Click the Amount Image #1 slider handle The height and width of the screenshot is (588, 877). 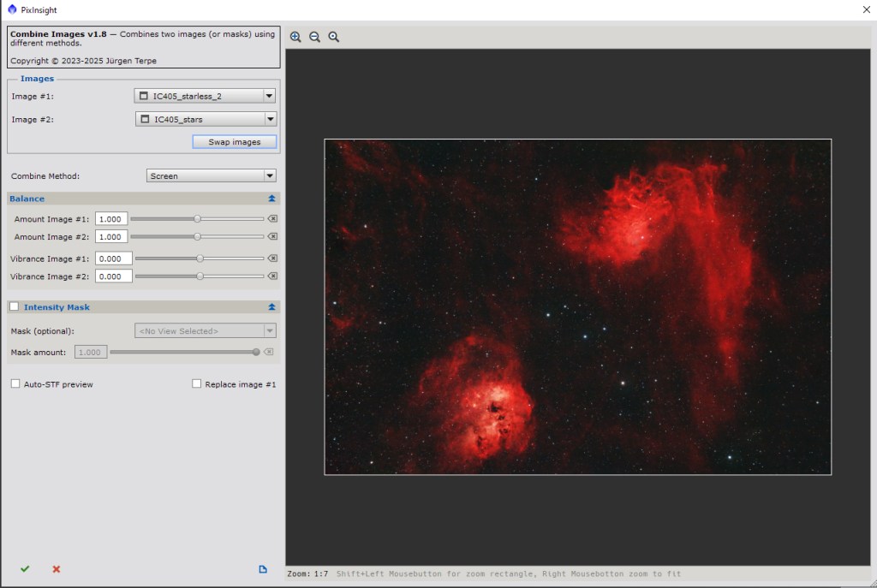tap(197, 219)
